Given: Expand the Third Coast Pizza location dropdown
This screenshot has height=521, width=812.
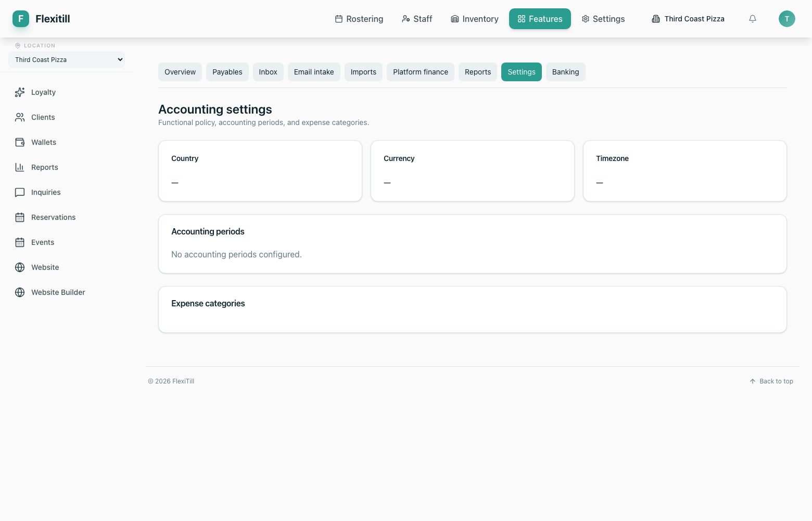Looking at the screenshot, I should pyautogui.click(x=67, y=59).
